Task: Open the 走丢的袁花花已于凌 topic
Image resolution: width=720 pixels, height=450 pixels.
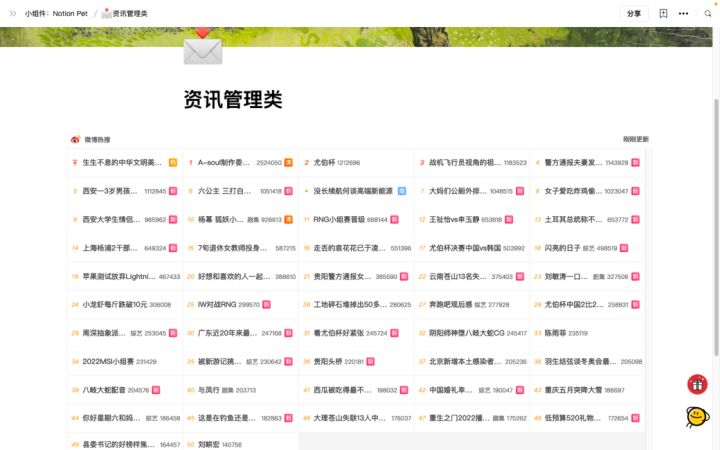Action: [350, 248]
